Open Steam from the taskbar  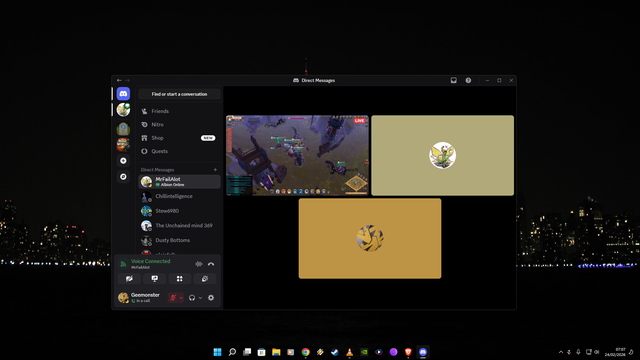click(335, 352)
